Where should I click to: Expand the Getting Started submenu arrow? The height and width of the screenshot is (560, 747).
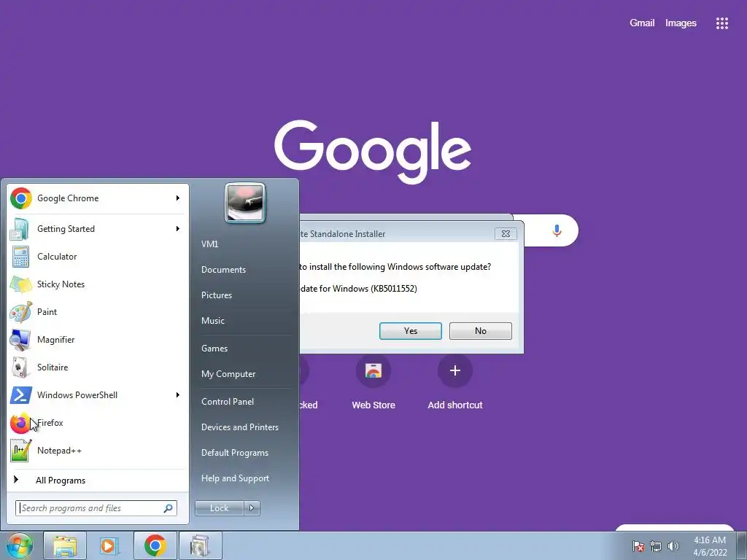178,228
